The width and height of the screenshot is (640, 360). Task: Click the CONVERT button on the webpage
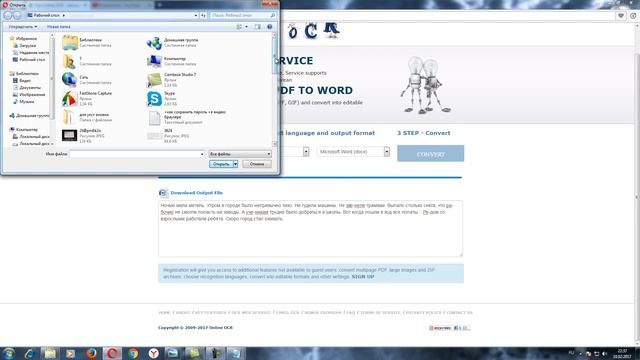point(431,153)
